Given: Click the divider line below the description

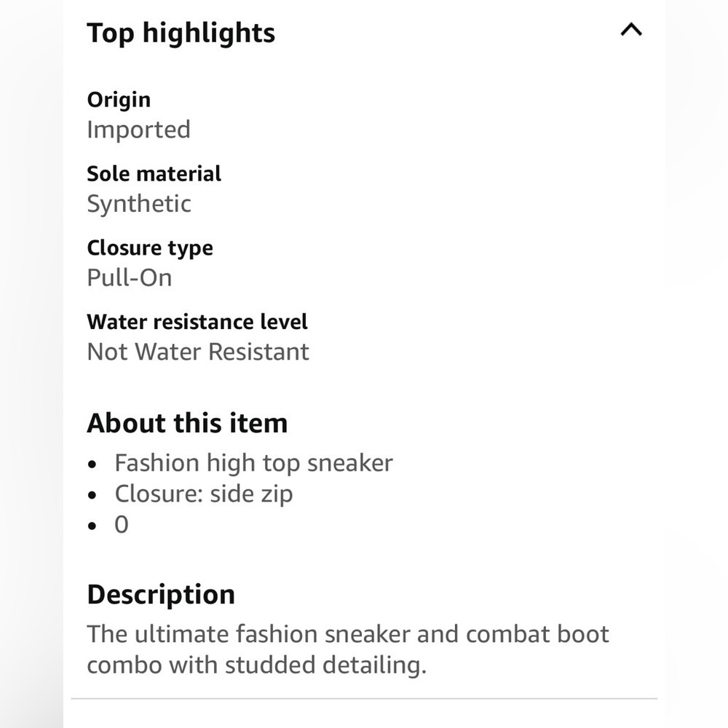Looking at the screenshot, I should coord(364,698).
